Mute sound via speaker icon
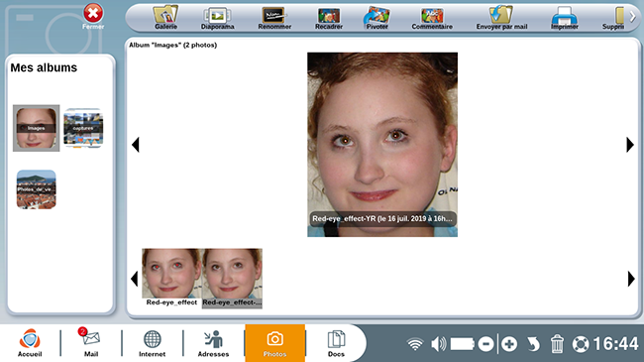Image resolution: width=644 pixels, height=362 pixels. pyautogui.click(x=438, y=344)
